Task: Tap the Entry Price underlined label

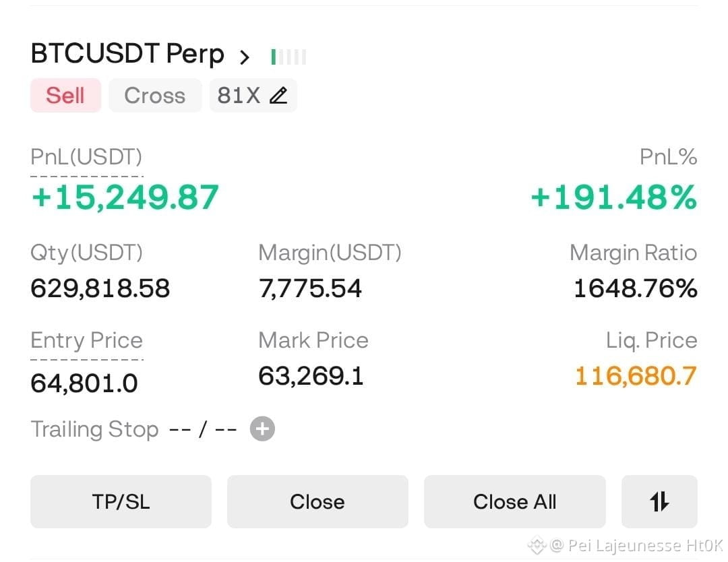Action: (x=86, y=340)
